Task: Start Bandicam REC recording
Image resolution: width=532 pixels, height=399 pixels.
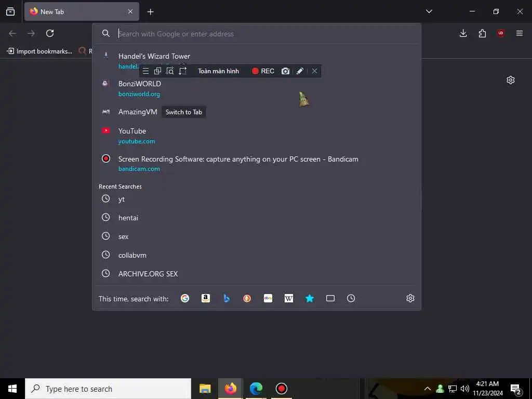Action: point(263,71)
